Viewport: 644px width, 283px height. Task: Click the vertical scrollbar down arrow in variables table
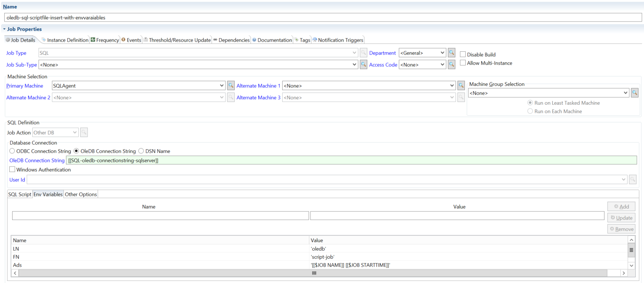point(631,265)
